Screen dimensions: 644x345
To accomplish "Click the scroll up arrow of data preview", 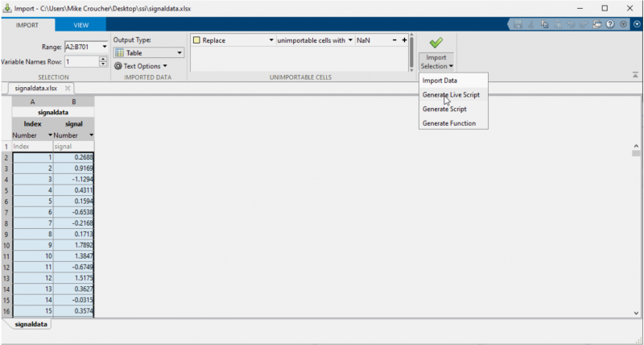I will [x=636, y=146].
